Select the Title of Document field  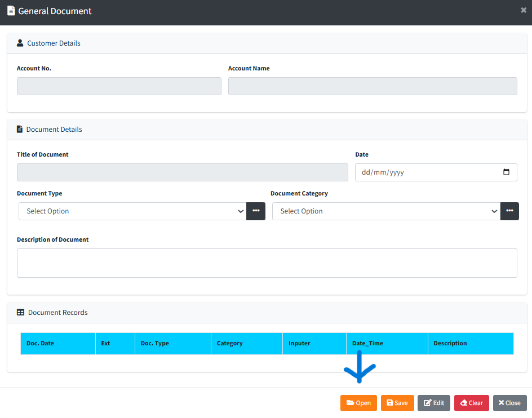pyautogui.click(x=182, y=172)
